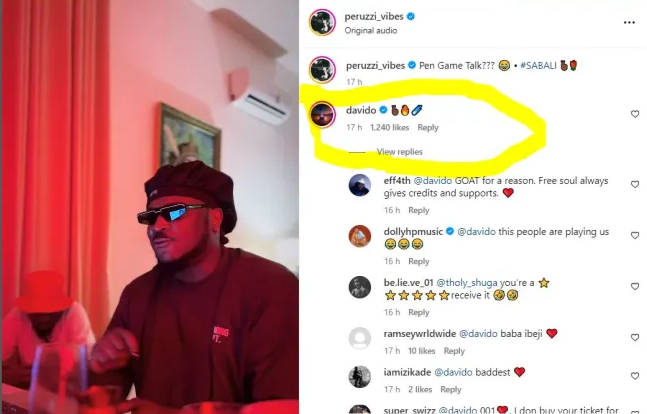
Task: View the 1,240 likes on davido's comment
Action: pyautogui.click(x=390, y=128)
